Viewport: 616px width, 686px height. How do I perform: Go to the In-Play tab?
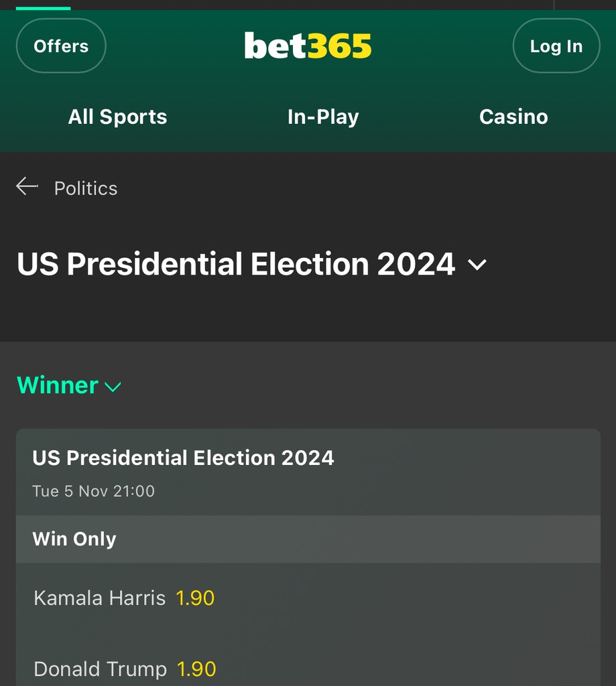(323, 117)
